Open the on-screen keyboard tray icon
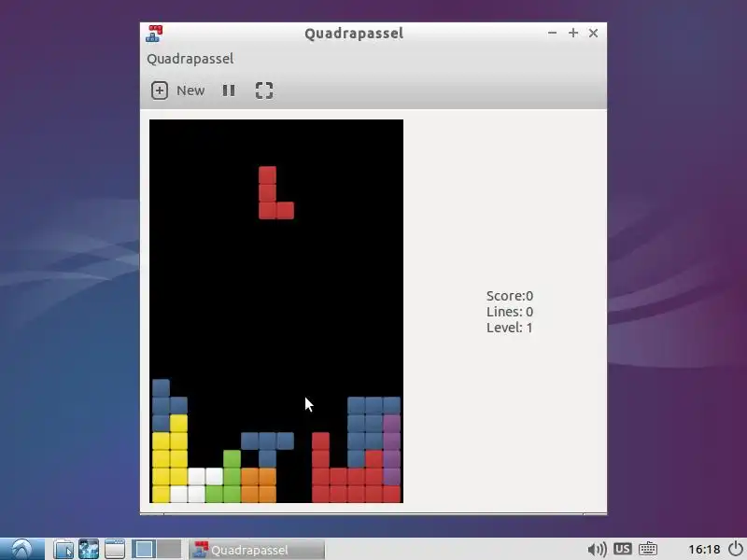The width and height of the screenshot is (747, 560). point(648,549)
